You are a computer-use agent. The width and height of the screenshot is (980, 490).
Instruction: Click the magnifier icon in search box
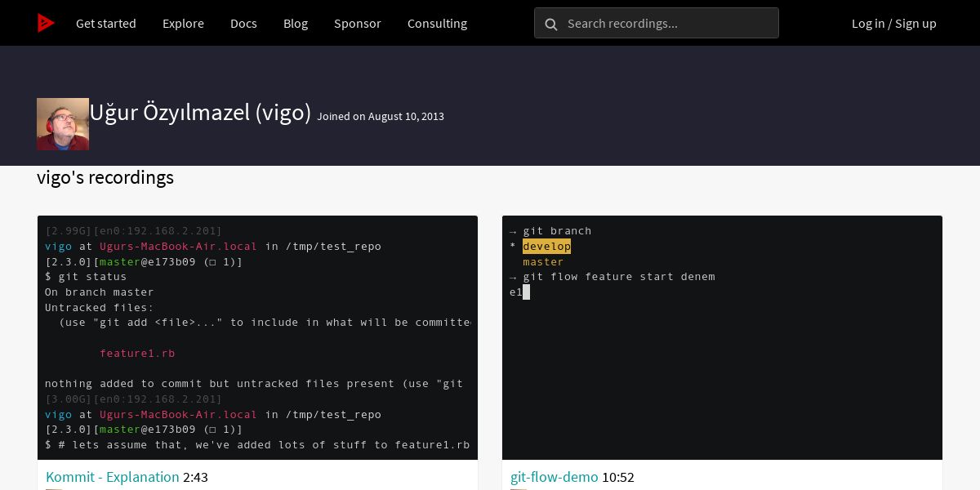click(551, 24)
